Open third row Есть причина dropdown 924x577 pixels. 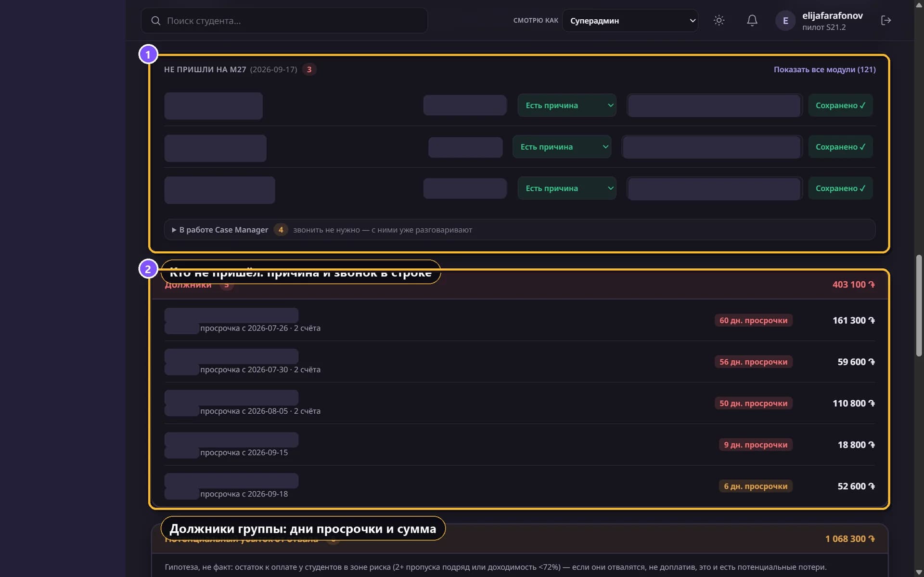tap(566, 188)
